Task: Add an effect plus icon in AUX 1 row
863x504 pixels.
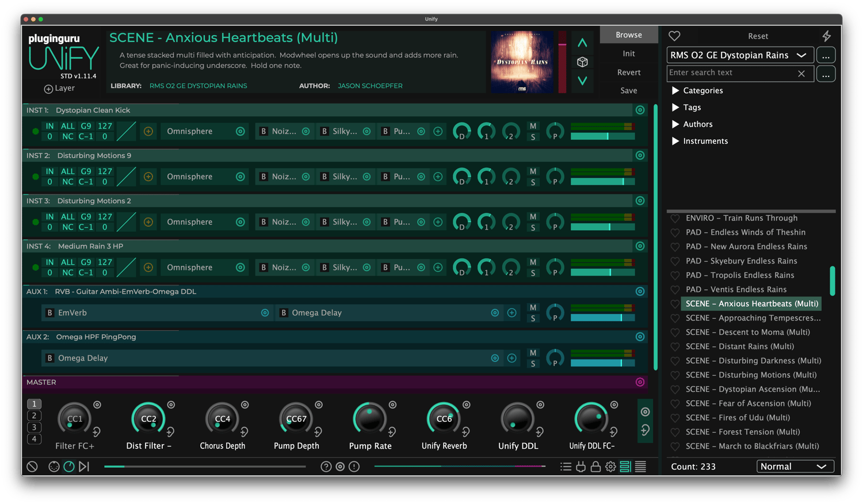Action: (x=511, y=313)
